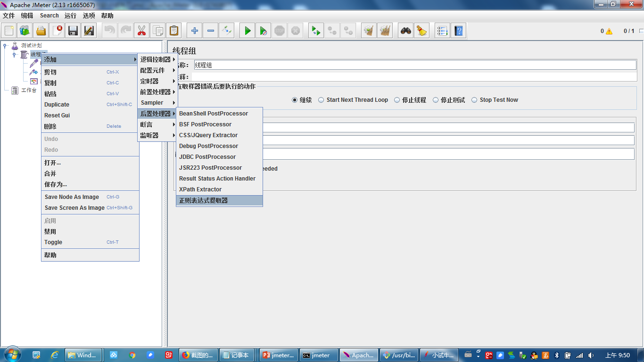
Task: Open the 文件 menu
Action: 9,16
